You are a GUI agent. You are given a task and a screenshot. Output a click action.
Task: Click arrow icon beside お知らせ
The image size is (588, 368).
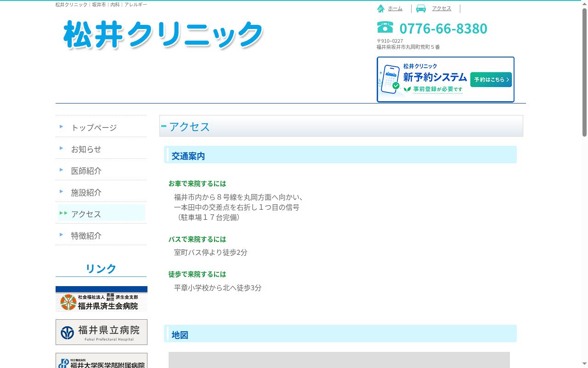(x=62, y=148)
